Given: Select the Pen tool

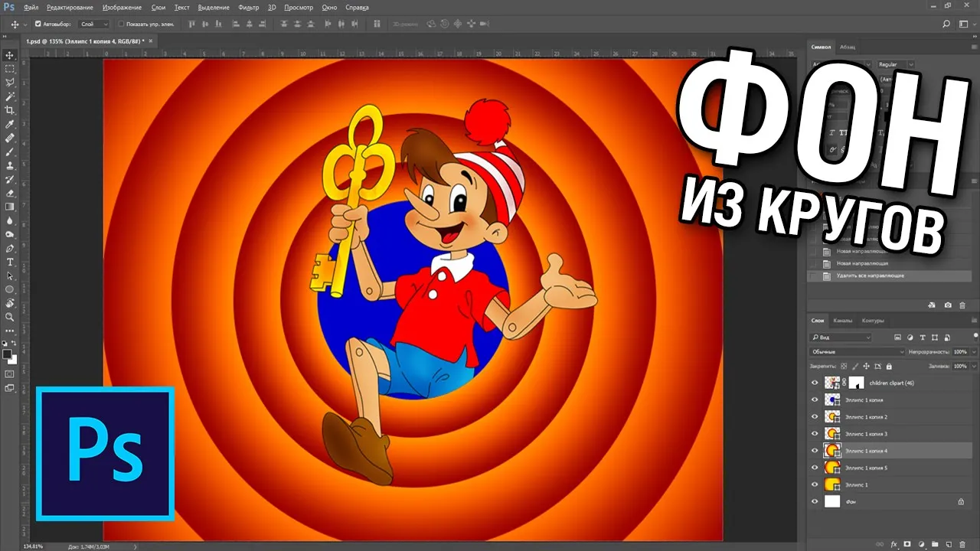Looking at the screenshot, I should (x=10, y=248).
